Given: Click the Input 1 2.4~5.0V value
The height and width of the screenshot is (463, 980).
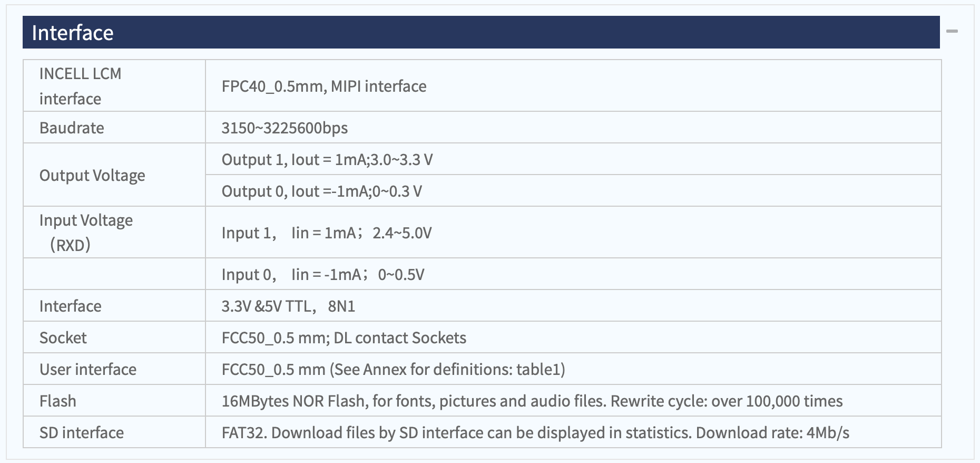Looking at the screenshot, I should [x=327, y=233].
